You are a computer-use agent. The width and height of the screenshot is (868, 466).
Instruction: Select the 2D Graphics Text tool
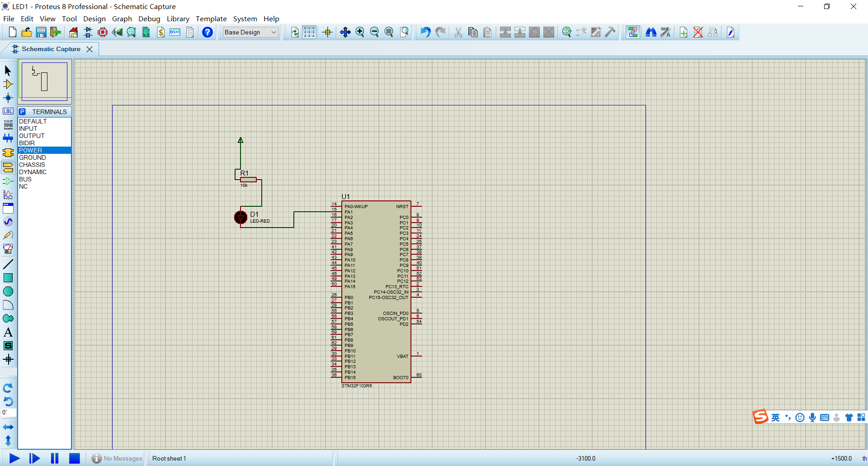click(x=8, y=332)
